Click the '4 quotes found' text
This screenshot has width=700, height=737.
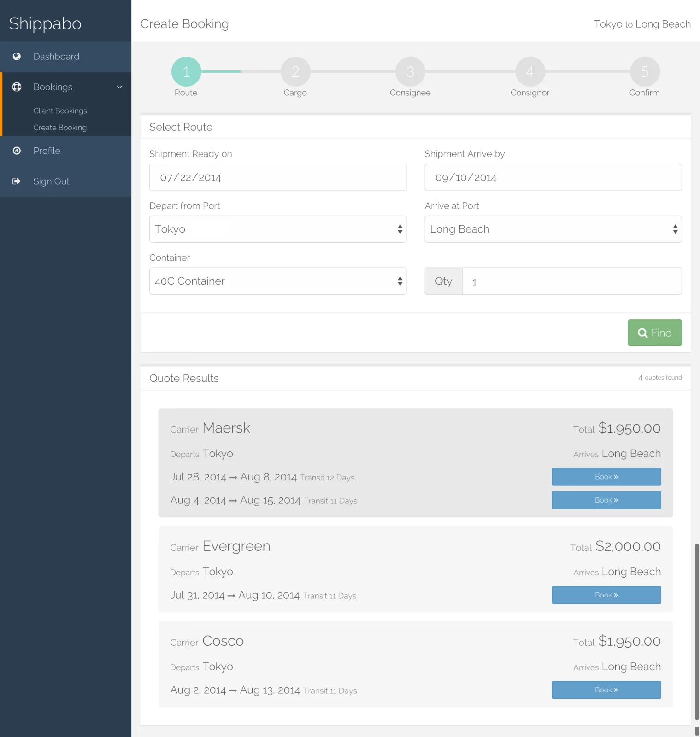click(x=660, y=378)
